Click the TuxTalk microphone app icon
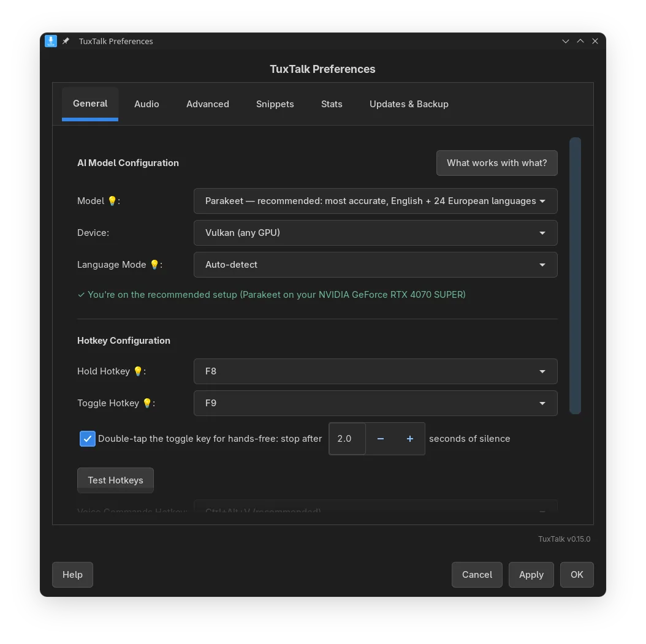This screenshot has width=646, height=644. (51, 41)
